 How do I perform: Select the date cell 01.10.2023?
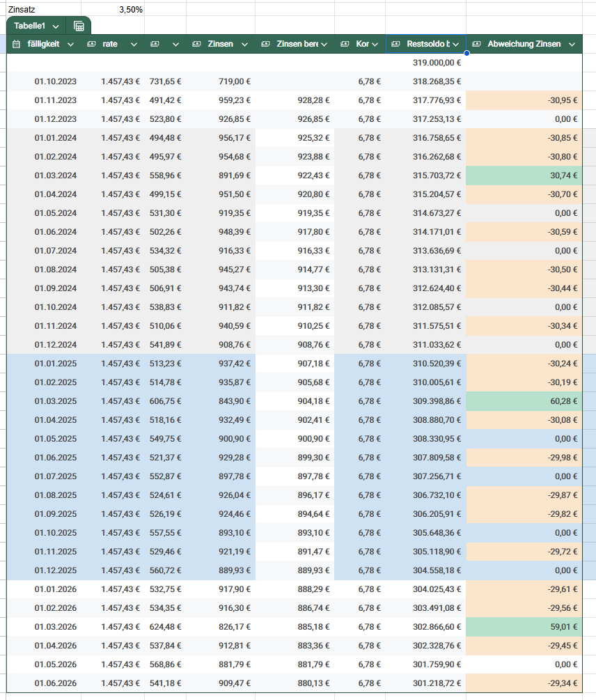click(x=44, y=81)
